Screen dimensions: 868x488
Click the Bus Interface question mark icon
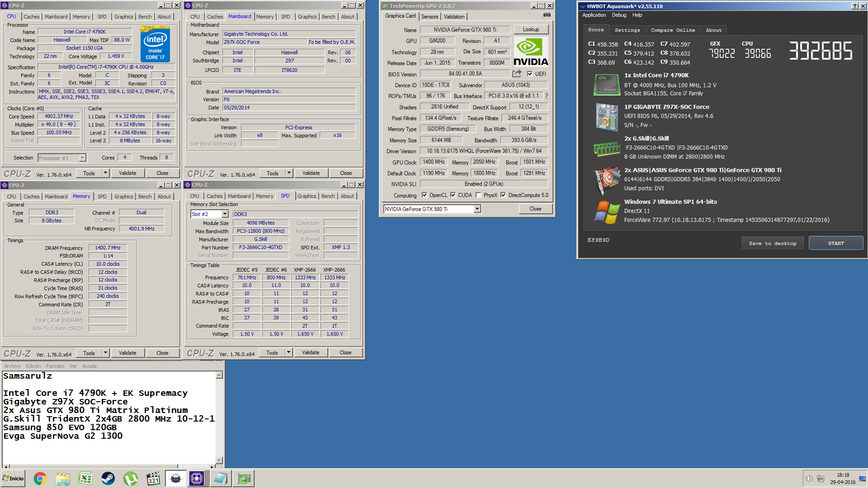click(546, 96)
